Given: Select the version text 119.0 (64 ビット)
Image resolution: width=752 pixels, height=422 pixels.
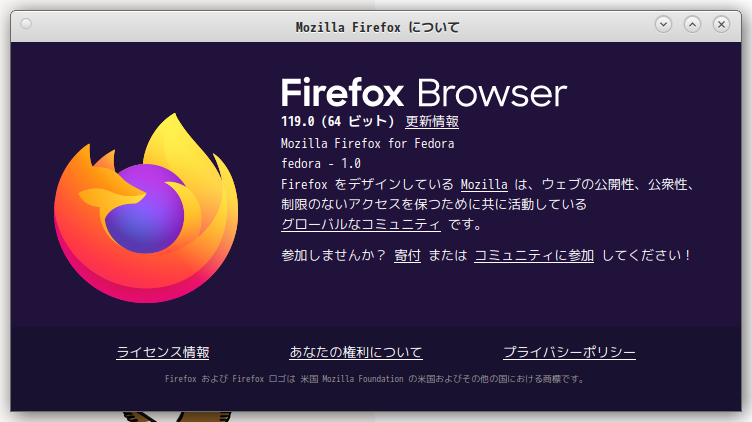Looking at the screenshot, I should 338,122.
